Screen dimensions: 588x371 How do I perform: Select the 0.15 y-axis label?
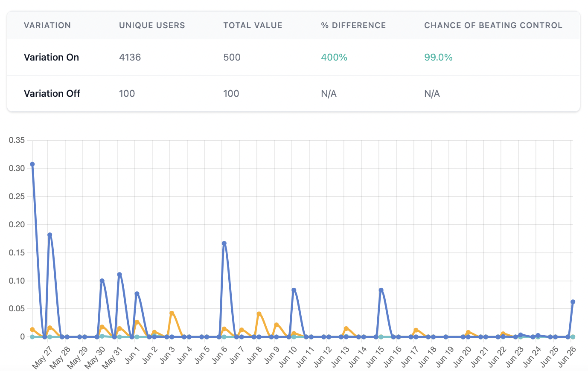point(17,253)
